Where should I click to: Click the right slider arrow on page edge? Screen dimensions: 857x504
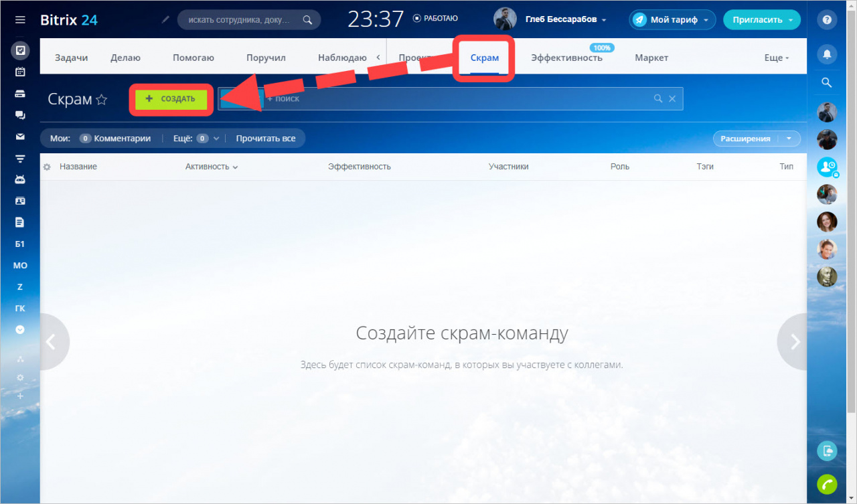click(x=795, y=342)
